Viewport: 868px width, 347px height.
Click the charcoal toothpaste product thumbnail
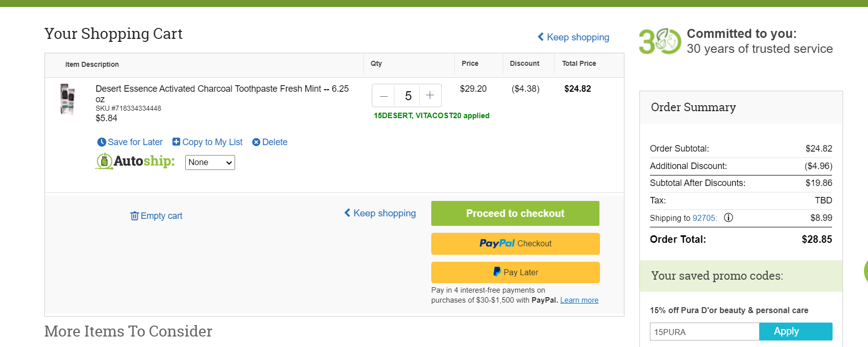67,99
